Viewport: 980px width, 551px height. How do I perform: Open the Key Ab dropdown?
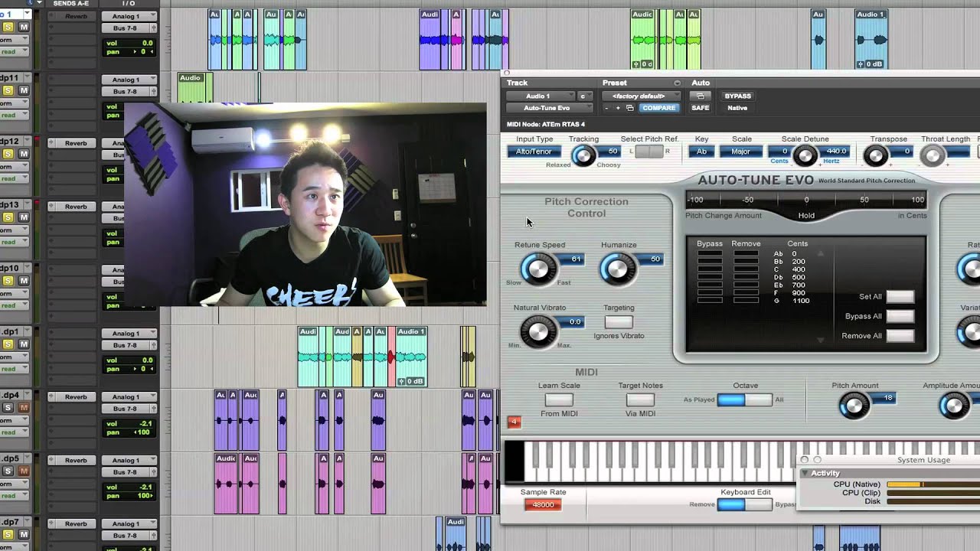pyautogui.click(x=701, y=152)
